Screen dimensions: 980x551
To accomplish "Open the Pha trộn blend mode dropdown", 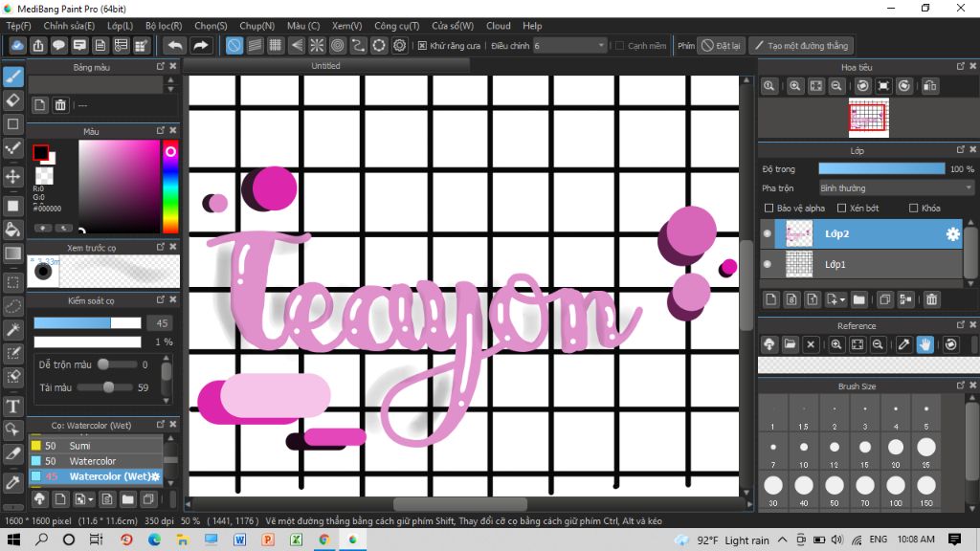I will (896, 188).
